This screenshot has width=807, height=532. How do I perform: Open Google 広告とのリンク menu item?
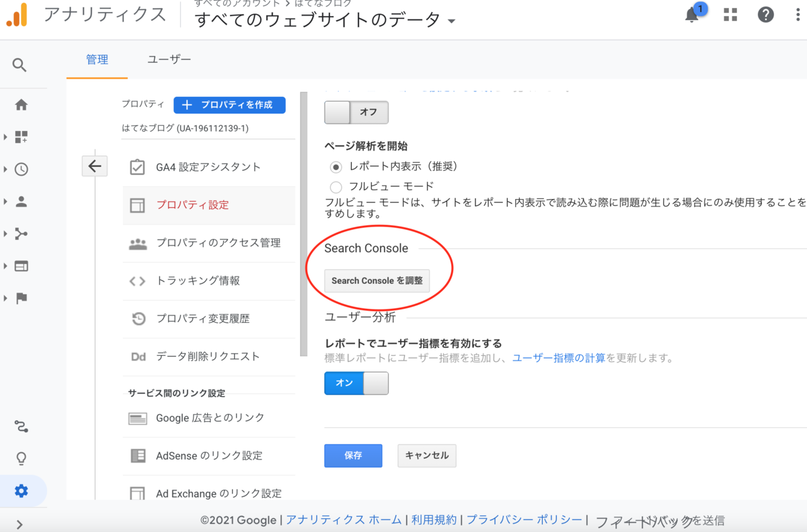[x=208, y=418]
